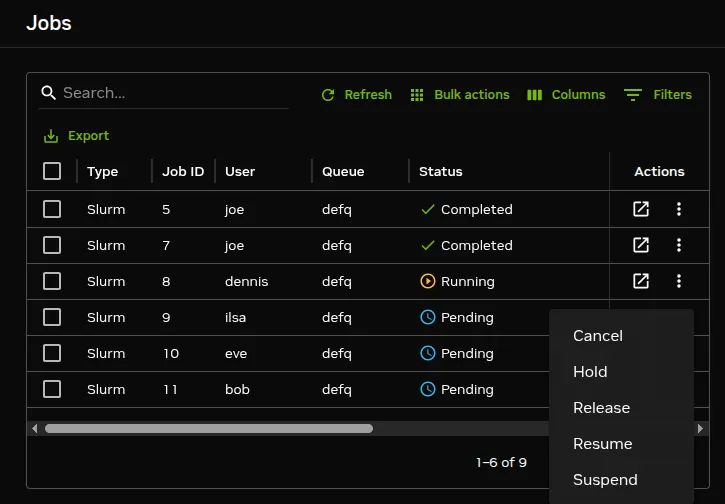The width and height of the screenshot is (725, 504).
Task: Sort by the User column header
Action: coord(240,172)
